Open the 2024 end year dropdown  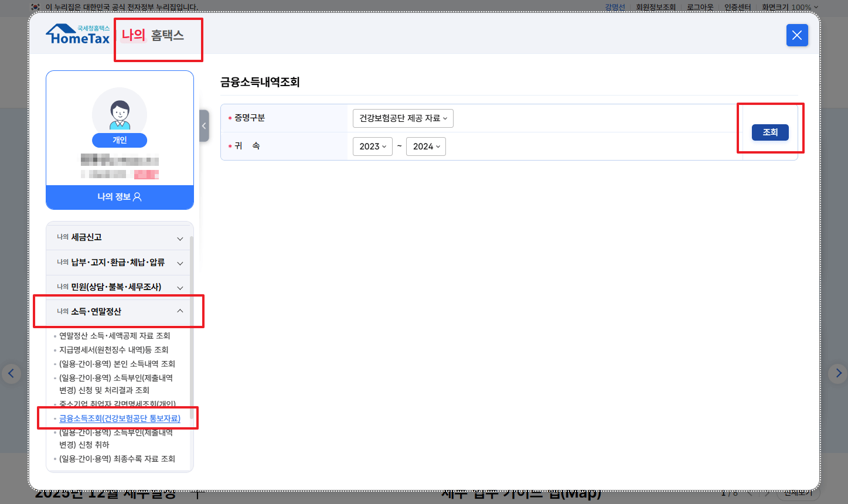click(426, 146)
